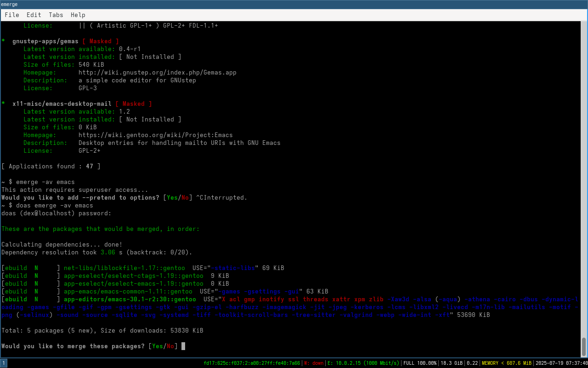Click the 'This action requires superuser access' line
Screen dimensions: 588x368
click(75, 190)
